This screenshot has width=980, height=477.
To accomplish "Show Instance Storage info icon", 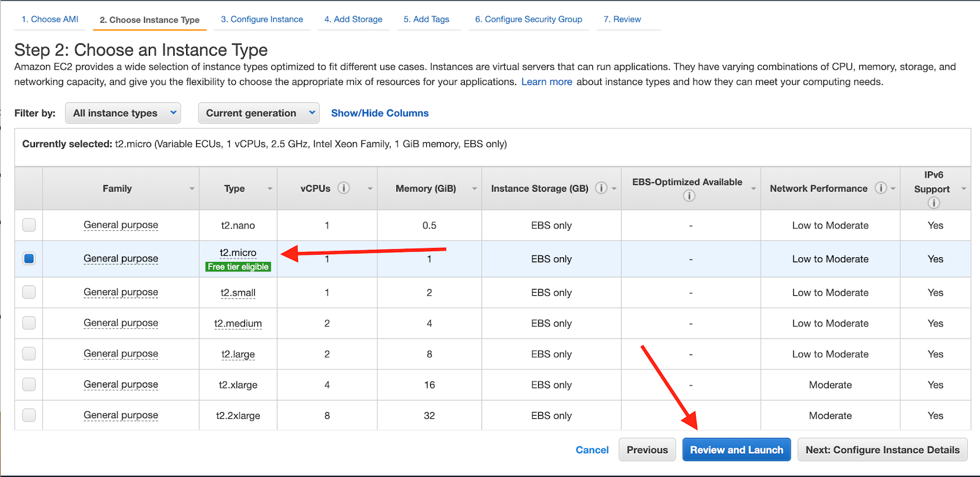I will tap(601, 188).
